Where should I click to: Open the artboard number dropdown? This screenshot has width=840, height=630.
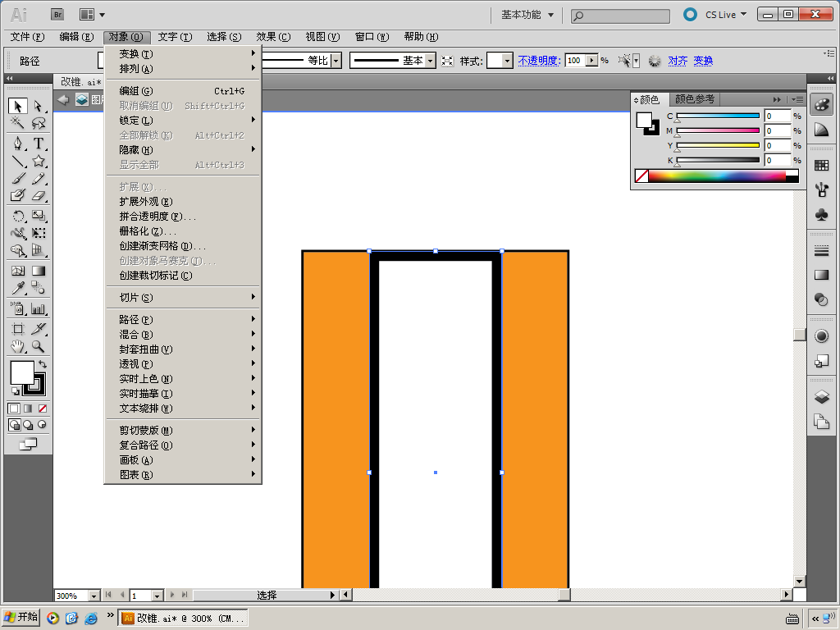(157, 596)
